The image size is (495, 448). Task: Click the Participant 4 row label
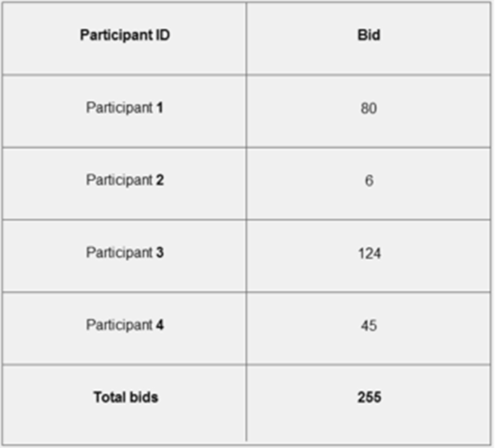tap(125, 325)
